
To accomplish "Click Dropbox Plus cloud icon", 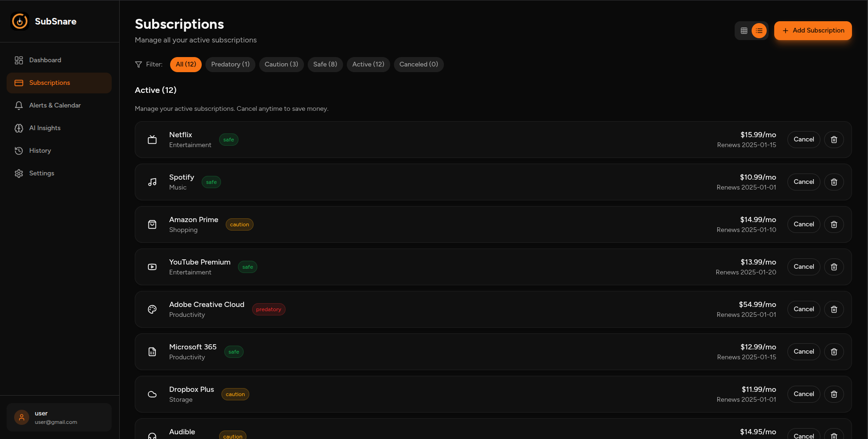I will 152,394.
